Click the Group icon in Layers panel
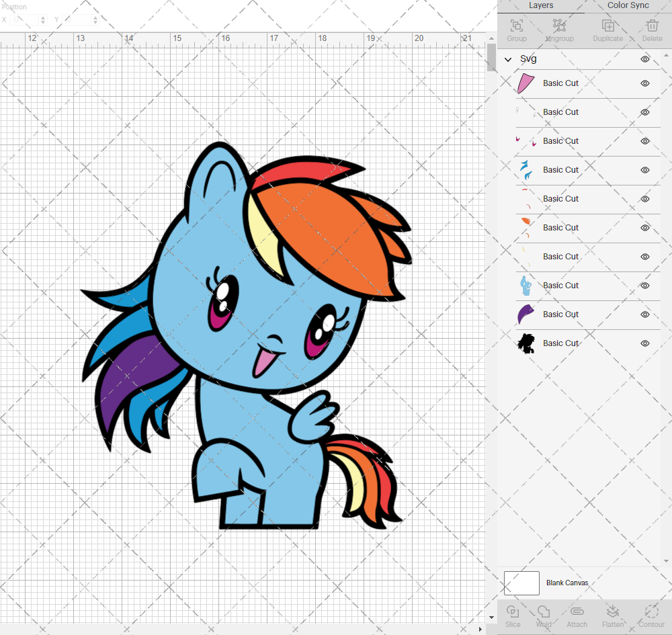 [x=516, y=26]
